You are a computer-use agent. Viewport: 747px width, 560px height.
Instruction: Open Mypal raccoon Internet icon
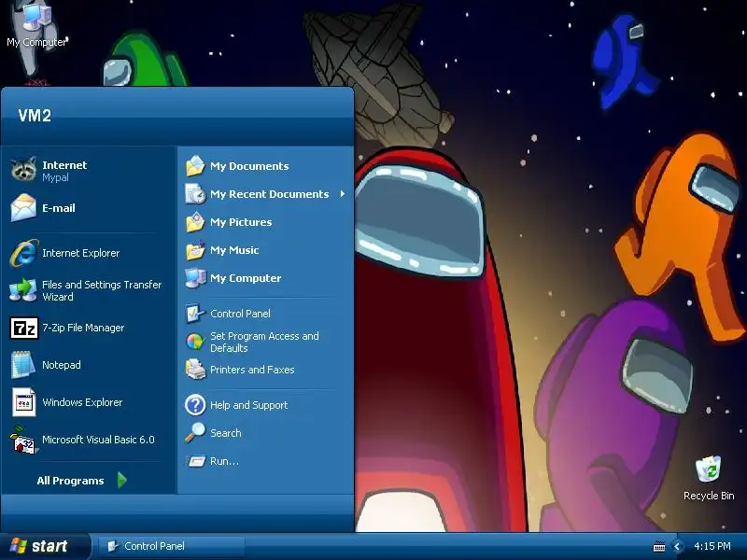pos(23,170)
